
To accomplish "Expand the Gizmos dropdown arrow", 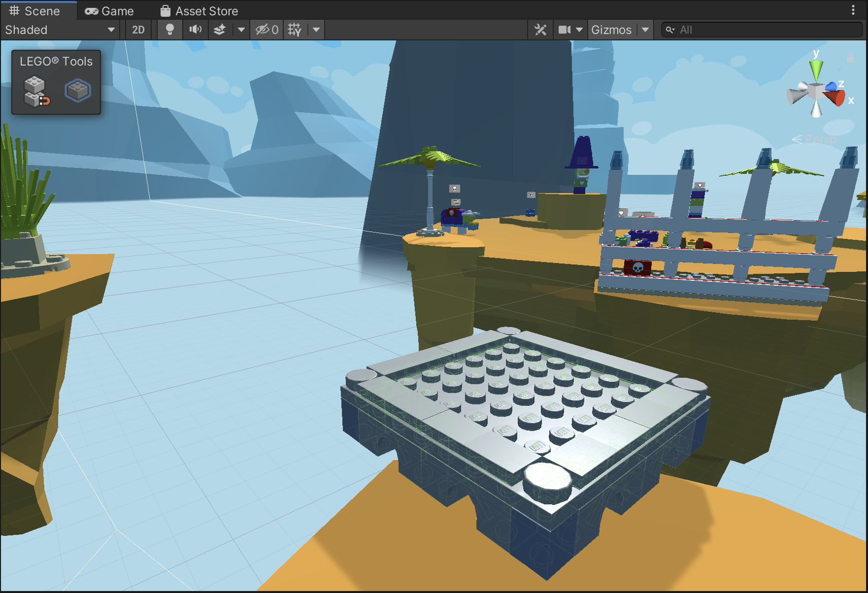I will (x=645, y=30).
